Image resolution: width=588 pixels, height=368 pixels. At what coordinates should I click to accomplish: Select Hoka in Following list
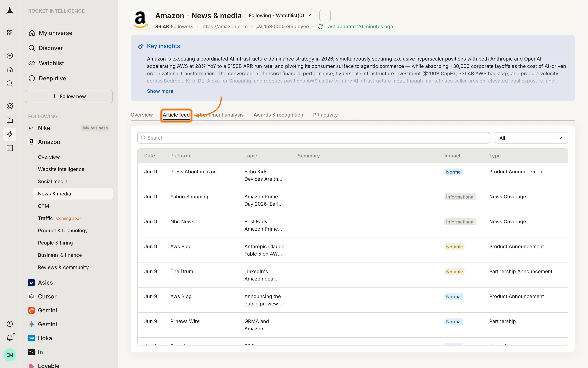coord(45,338)
